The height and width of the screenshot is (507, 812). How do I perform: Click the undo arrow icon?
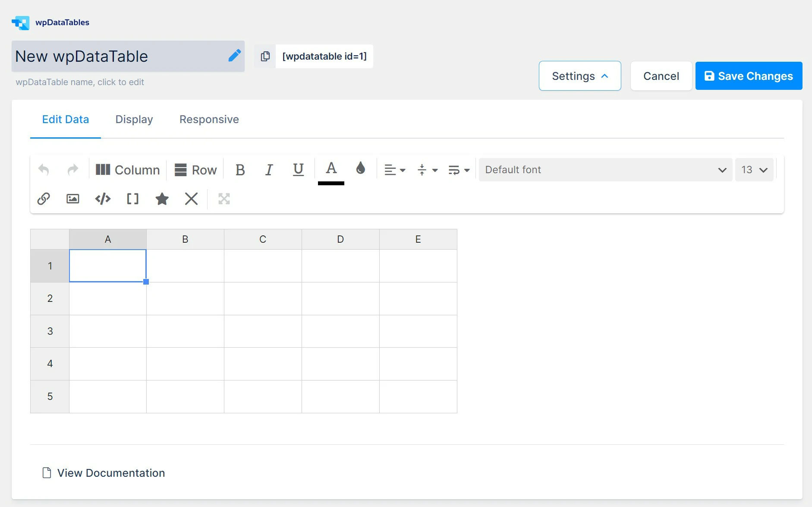[x=44, y=170]
